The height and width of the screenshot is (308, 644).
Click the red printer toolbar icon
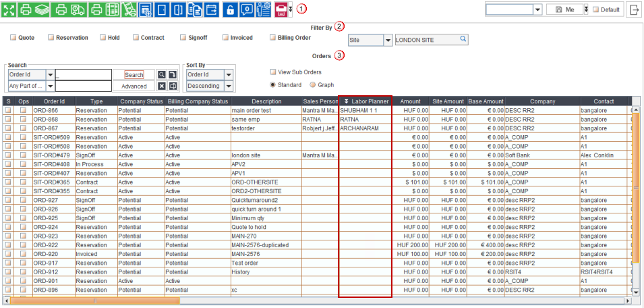[281, 9]
